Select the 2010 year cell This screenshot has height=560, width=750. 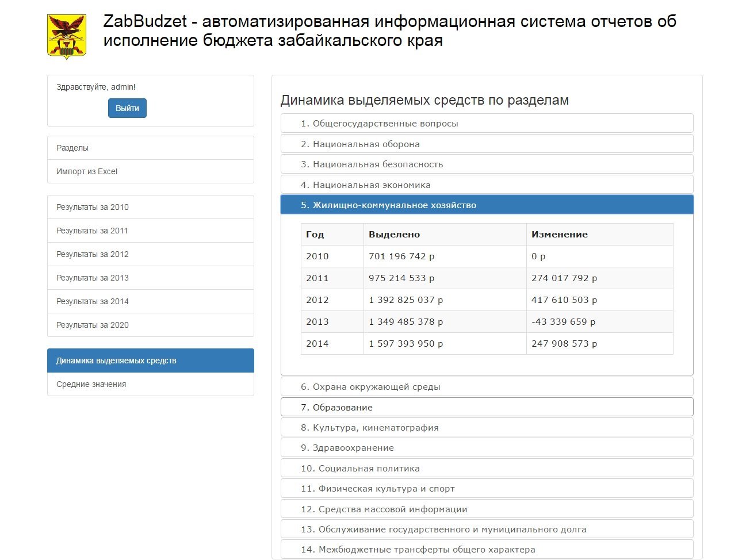tap(332, 256)
